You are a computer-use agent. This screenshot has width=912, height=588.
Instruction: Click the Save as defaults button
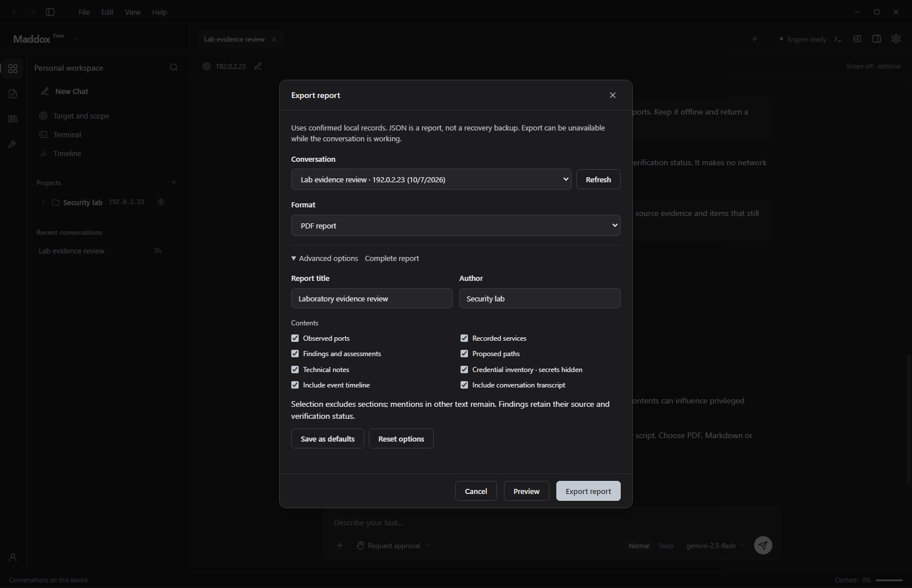pyautogui.click(x=327, y=439)
